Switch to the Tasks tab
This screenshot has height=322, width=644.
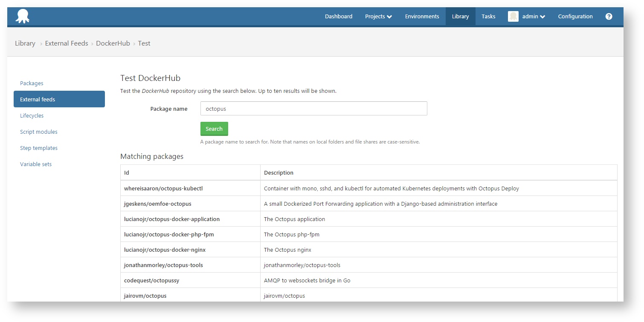click(488, 16)
